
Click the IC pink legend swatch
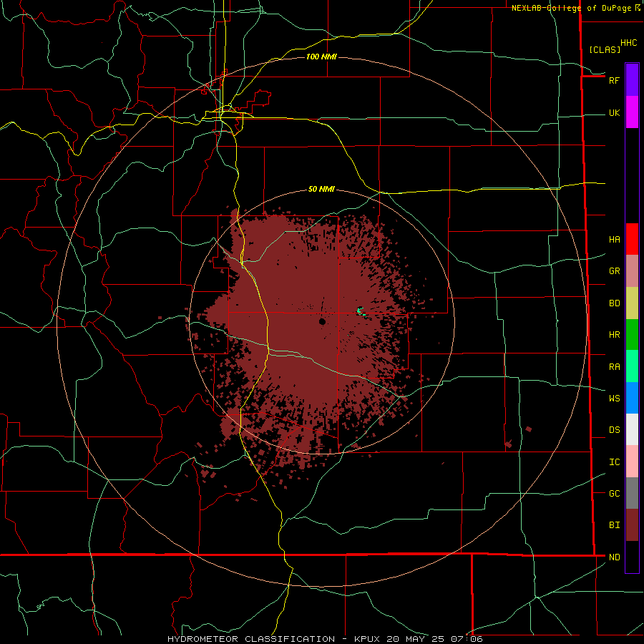coord(632,462)
